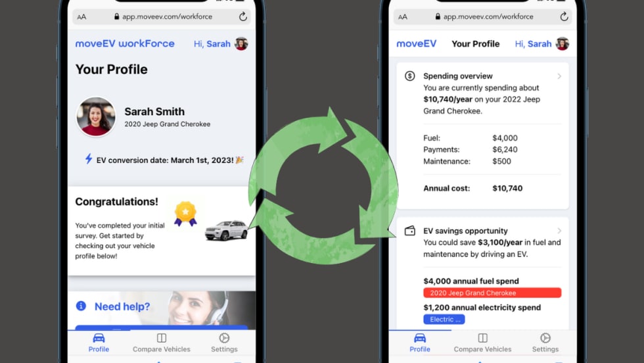
Task: Expand the Spending overview chevron
Action: point(559,76)
